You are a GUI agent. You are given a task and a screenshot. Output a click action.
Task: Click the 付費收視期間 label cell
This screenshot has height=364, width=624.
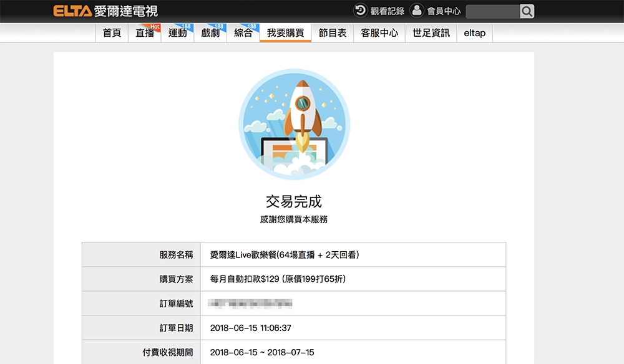(x=141, y=352)
